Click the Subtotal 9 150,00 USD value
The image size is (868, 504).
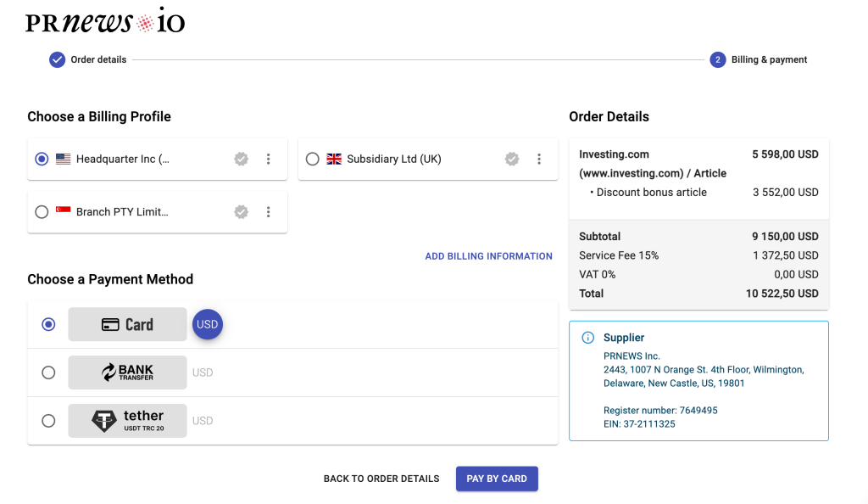785,237
